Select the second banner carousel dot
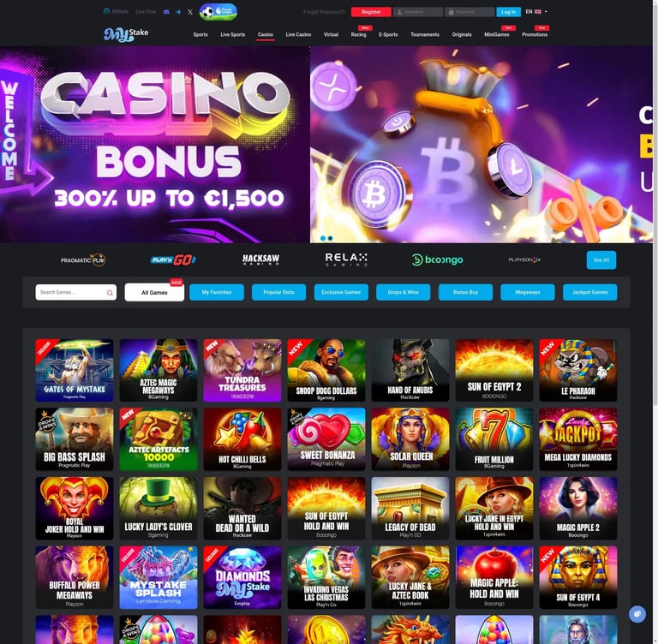658x644 pixels. click(x=330, y=238)
